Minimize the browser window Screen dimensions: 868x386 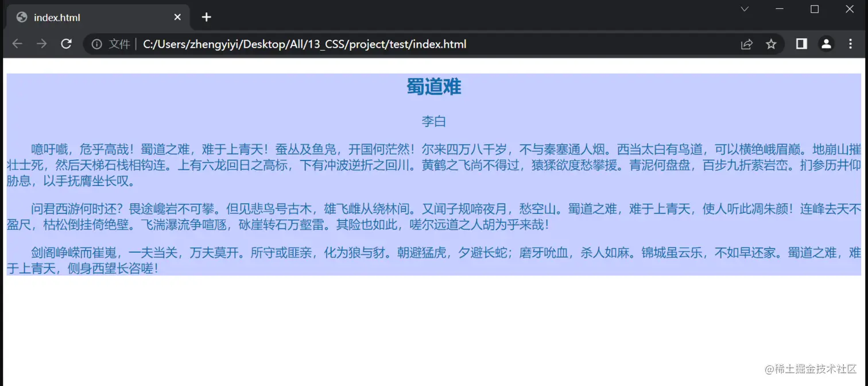coord(780,9)
